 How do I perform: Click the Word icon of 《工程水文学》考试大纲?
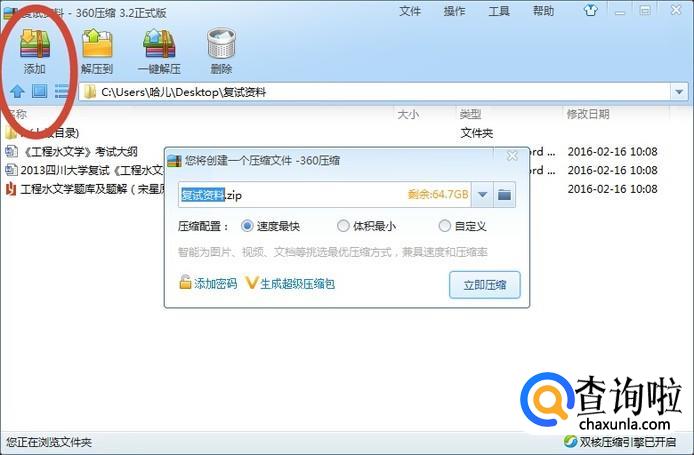point(11,151)
